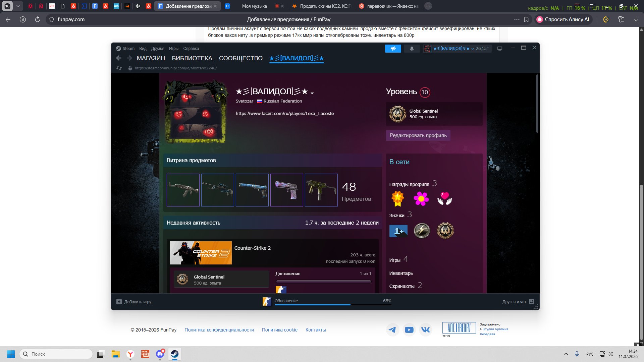Click the Steam forward arrow

tap(129, 58)
